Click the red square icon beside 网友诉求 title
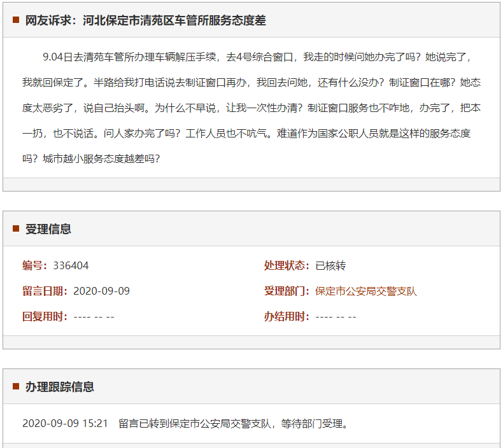This screenshot has width=503, height=448. click(16, 20)
